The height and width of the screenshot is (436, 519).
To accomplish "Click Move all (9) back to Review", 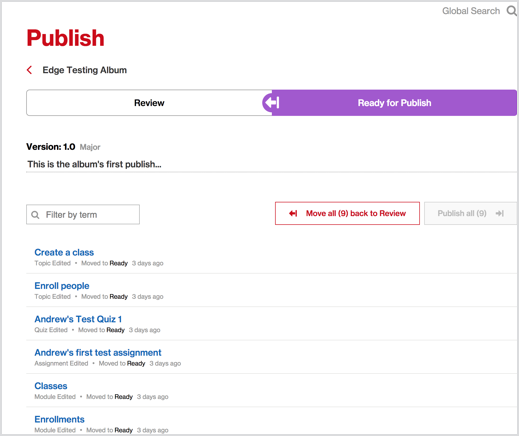I will (x=347, y=213).
